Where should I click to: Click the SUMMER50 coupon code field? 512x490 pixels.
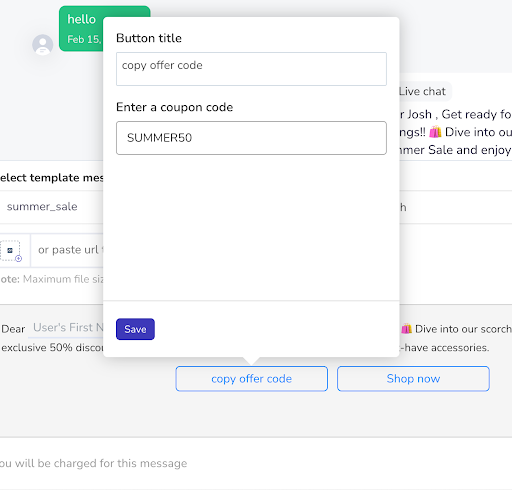251,138
